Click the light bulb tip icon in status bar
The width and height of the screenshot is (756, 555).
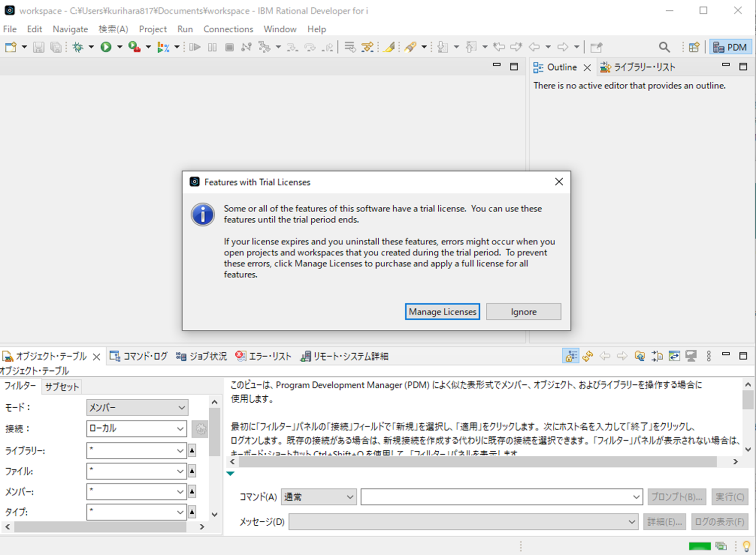coord(746,546)
